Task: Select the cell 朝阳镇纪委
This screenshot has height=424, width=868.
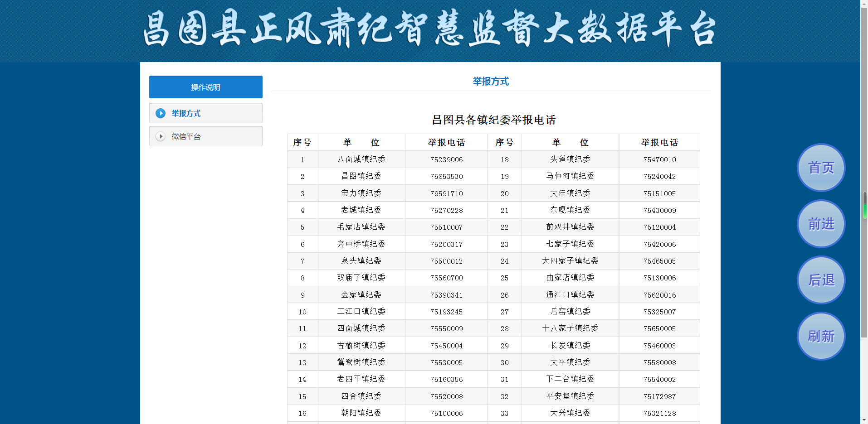Action: [361, 413]
